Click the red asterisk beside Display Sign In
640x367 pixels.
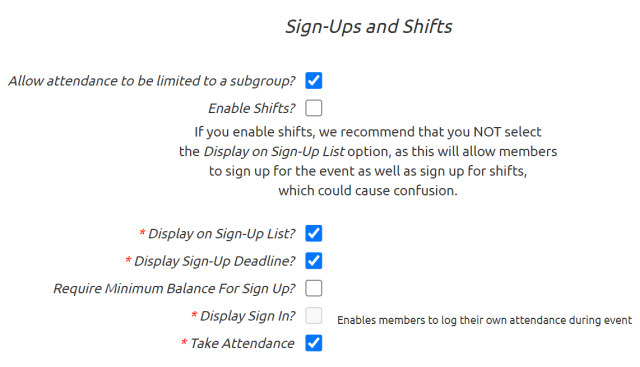[194, 314]
